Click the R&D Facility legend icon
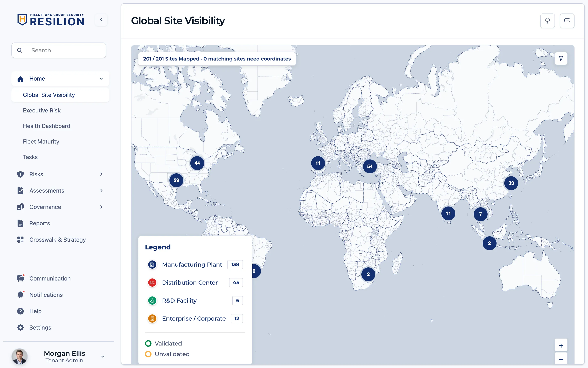 click(152, 301)
